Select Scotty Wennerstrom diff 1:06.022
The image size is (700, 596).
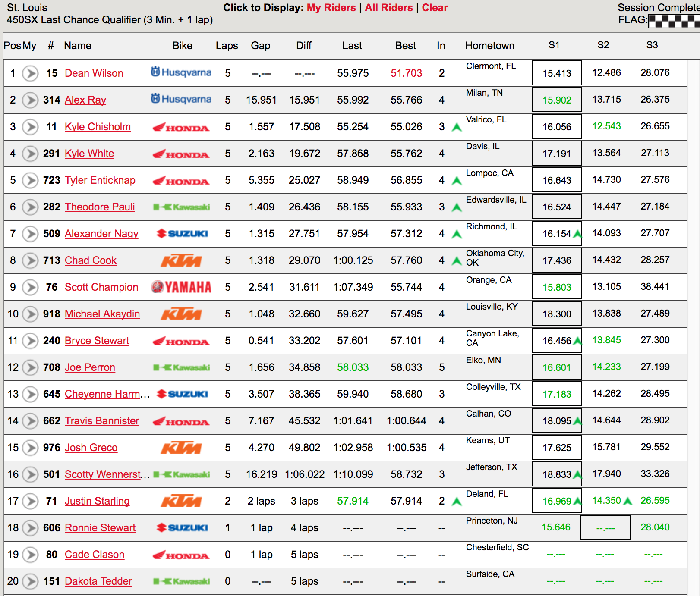(x=305, y=474)
